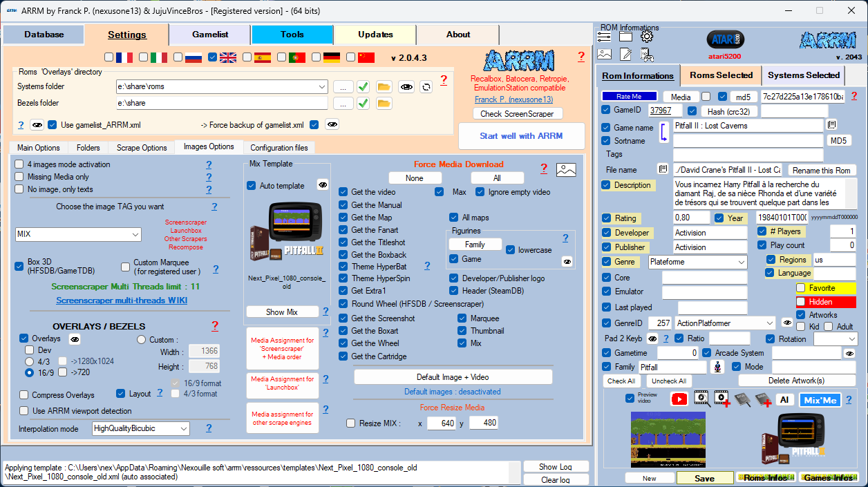Select the Custom size radio button

point(142,339)
